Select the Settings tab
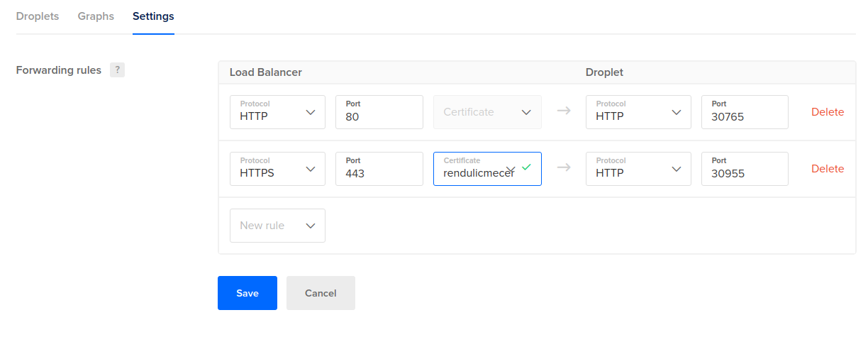Image resolution: width=868 pixels, height=337 pixels. tap(153, 16)
